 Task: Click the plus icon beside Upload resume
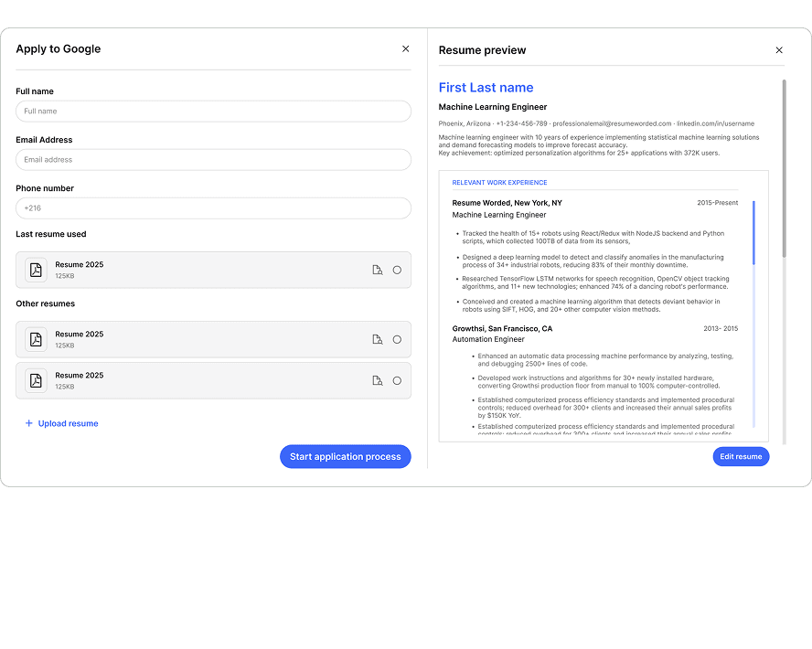click(x=29, y=423)
